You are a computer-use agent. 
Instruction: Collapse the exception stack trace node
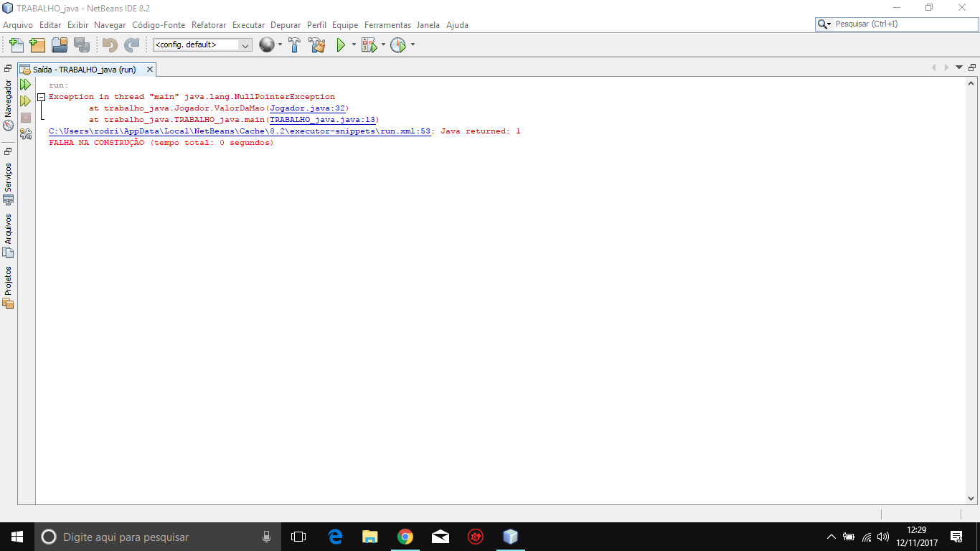(x=42, y=97)
